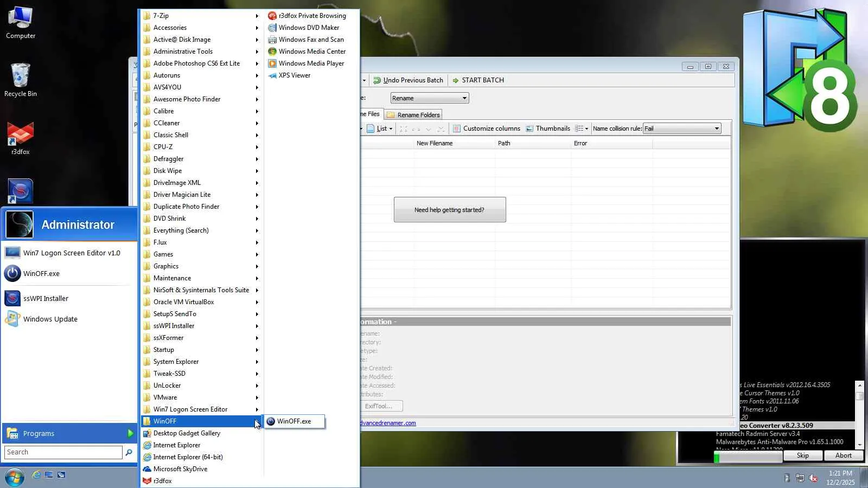Image resolution: width=868 pixels, height=488 pixels.
Task: Click the Skip button in the installer
Action: [x=803, y=455]
